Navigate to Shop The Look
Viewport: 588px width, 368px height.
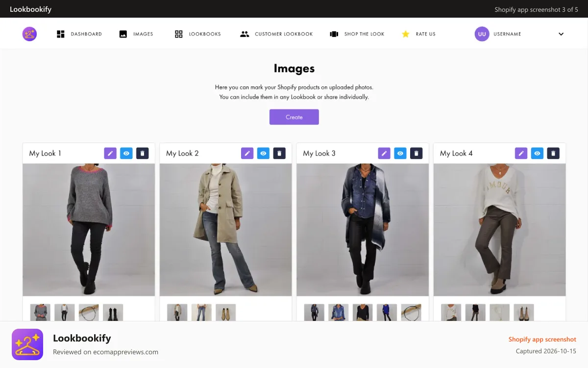point(357,34)
